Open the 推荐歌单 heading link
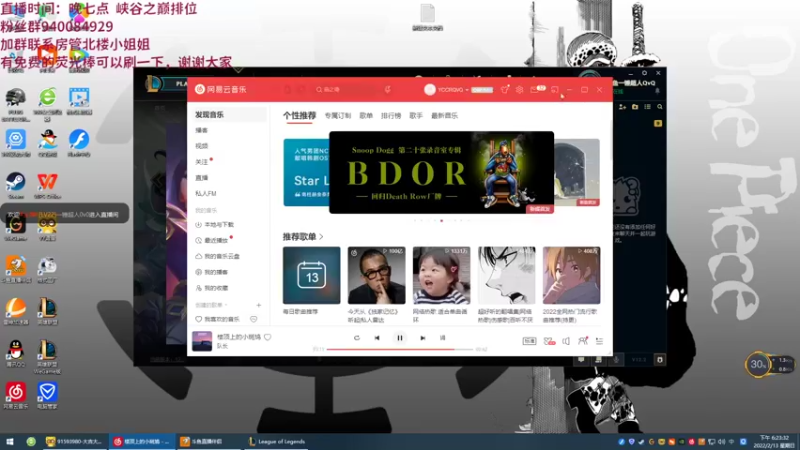Viewport: 800px width, 450px height. pos(303,237)
